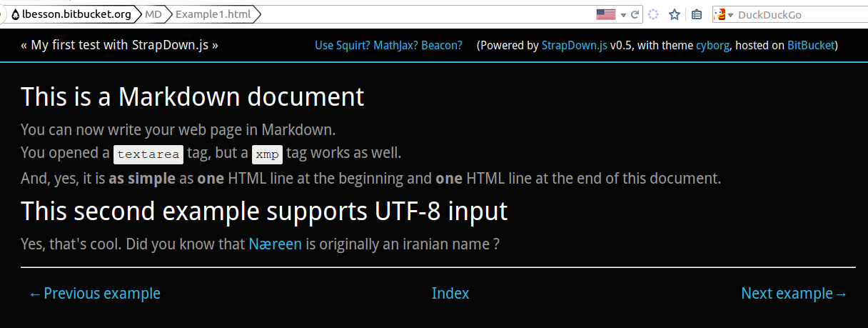Click the DuckDuckGo search engine icon
The width and height of the screenshot is (868, 328).
click(721, 14)
